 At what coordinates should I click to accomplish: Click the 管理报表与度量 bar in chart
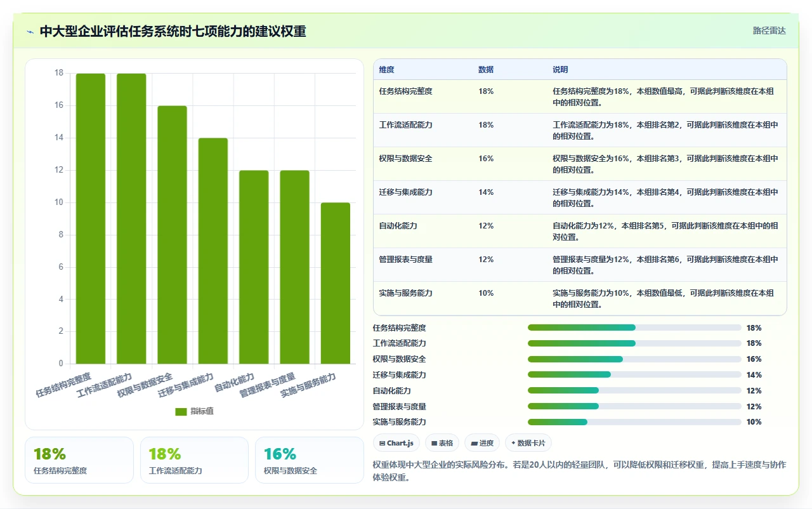tap(295, 267)
